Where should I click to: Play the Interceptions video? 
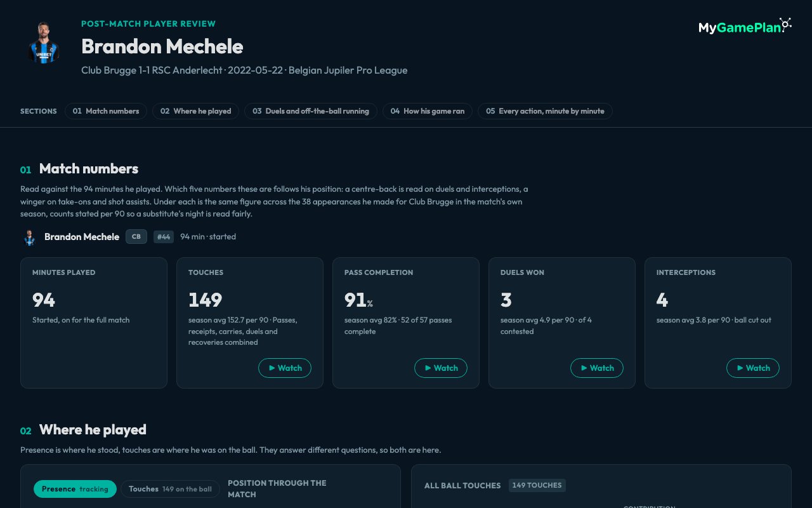tap(753, 368)
